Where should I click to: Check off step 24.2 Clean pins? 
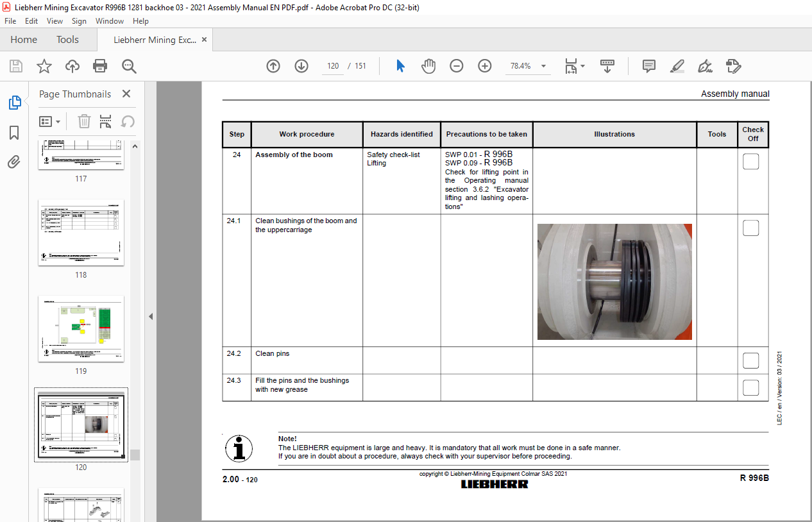click(x=751, y=360)
